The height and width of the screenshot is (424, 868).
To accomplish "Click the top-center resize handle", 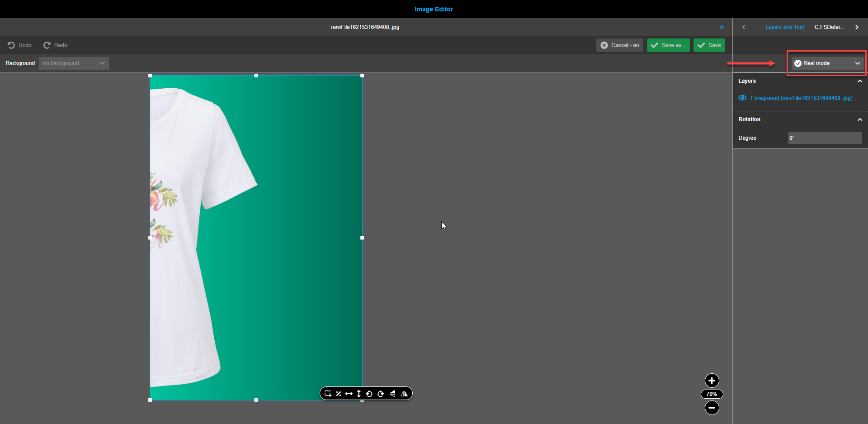I will click(256, 76).
